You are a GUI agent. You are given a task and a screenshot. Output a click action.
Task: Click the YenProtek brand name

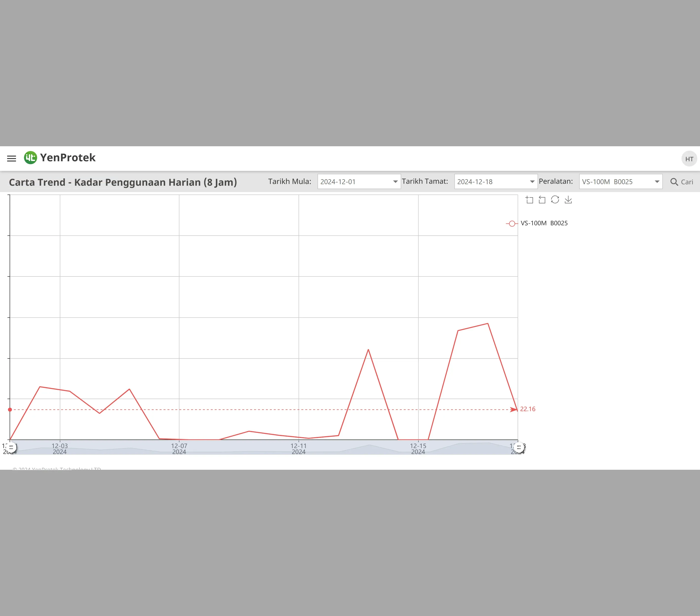coord(68,158)
